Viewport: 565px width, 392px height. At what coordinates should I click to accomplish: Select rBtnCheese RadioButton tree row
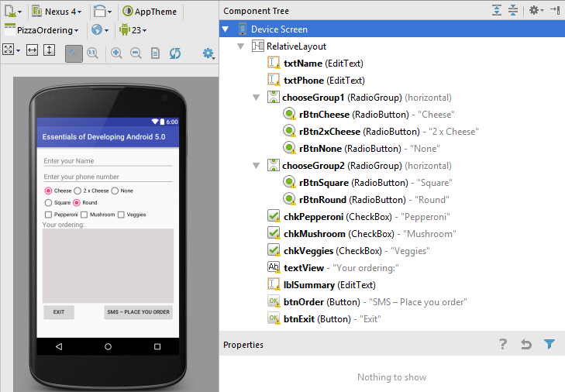[x=369, y=115]
